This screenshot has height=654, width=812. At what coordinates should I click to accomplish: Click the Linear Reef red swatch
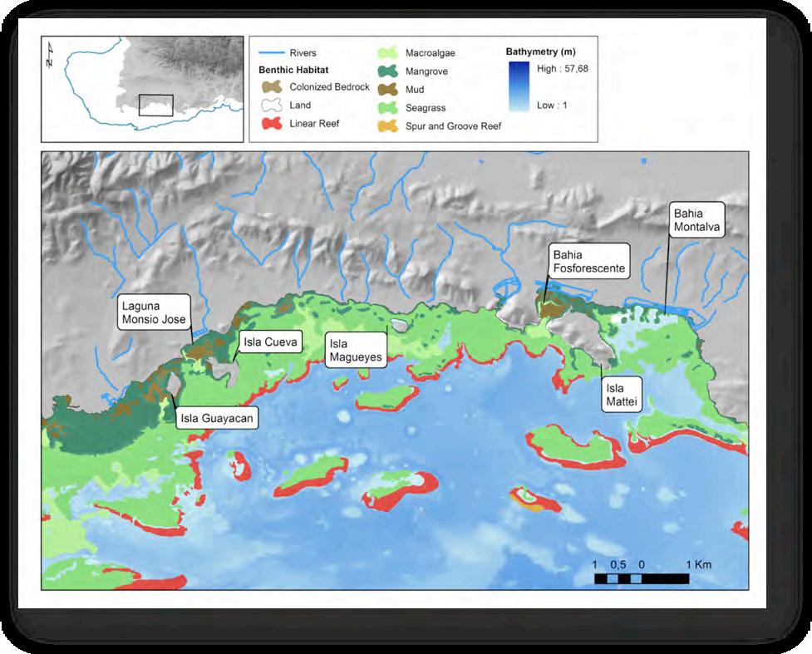pos(271,123)
